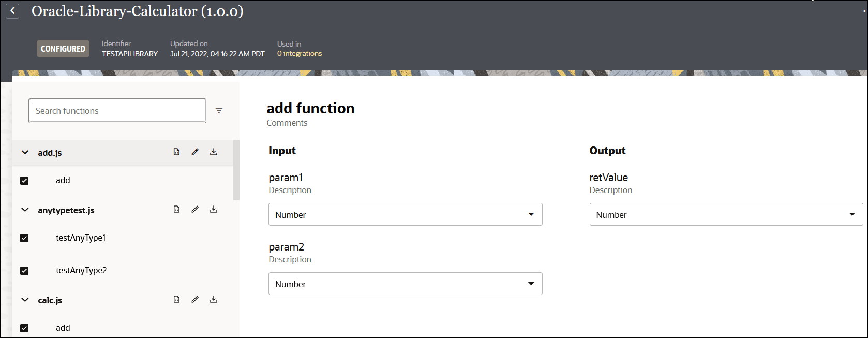Viewport: 868px width, 338px height.
Task: Select the testAnyType2 function row
Action: (81, 270)
